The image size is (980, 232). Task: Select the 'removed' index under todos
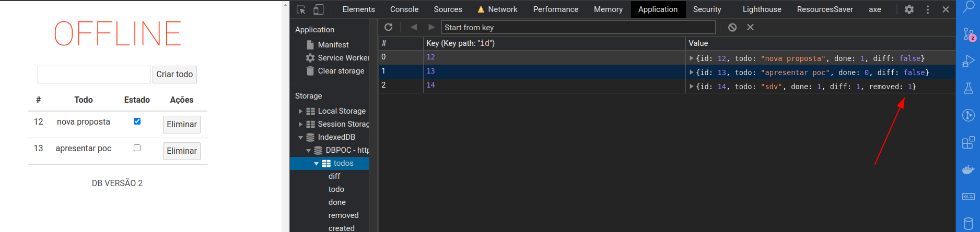pyautogui.click(x=343, y=215)
